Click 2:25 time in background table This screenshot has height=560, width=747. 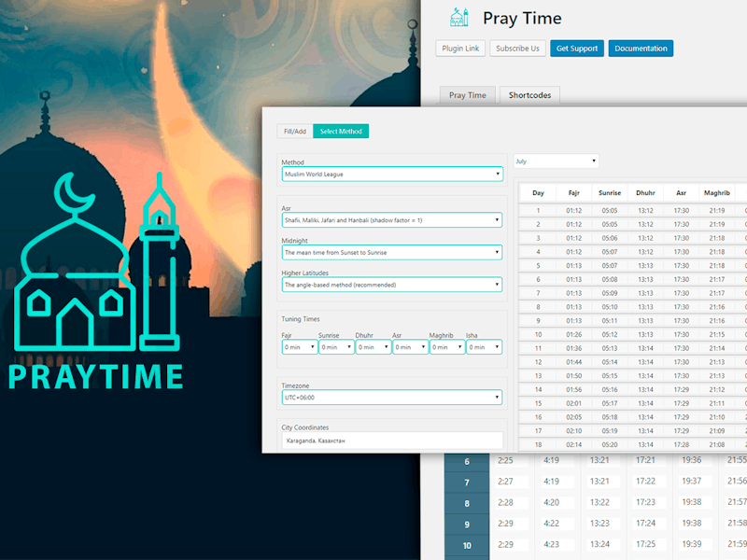(x=505, y=460)
